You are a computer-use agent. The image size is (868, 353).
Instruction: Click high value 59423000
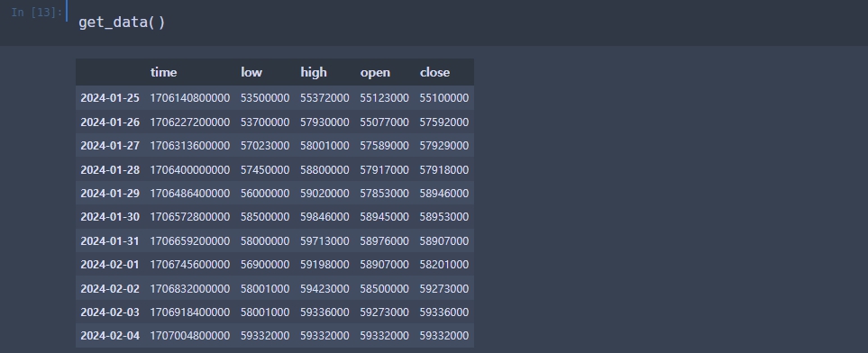[324, 289]
